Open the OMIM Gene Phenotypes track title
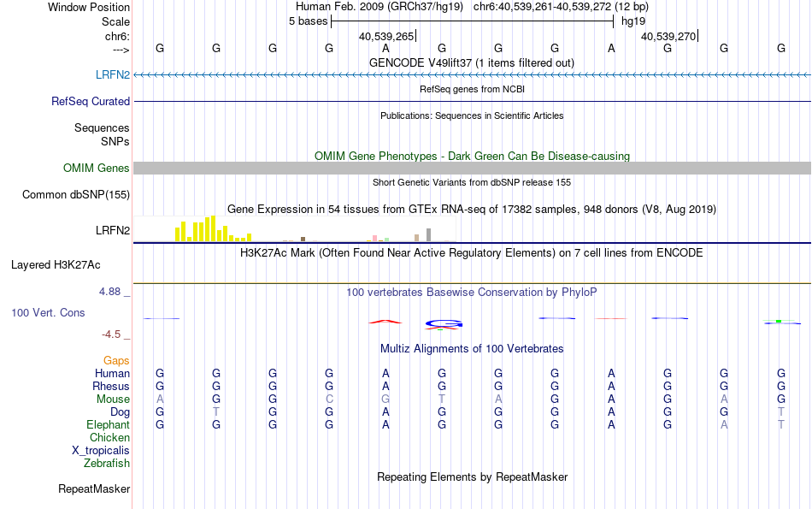This screenshot has width=812, height=509. [x=472, y=156]
